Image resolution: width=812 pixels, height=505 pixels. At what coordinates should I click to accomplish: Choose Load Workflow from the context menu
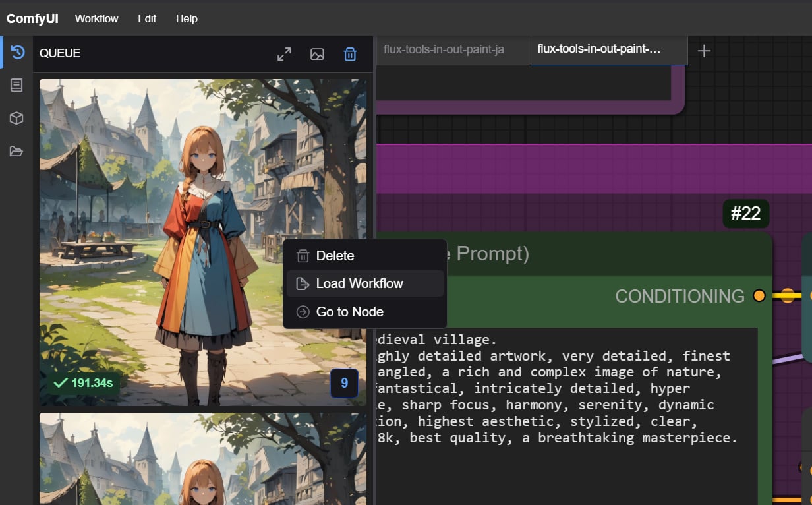(x=365, y=283)
